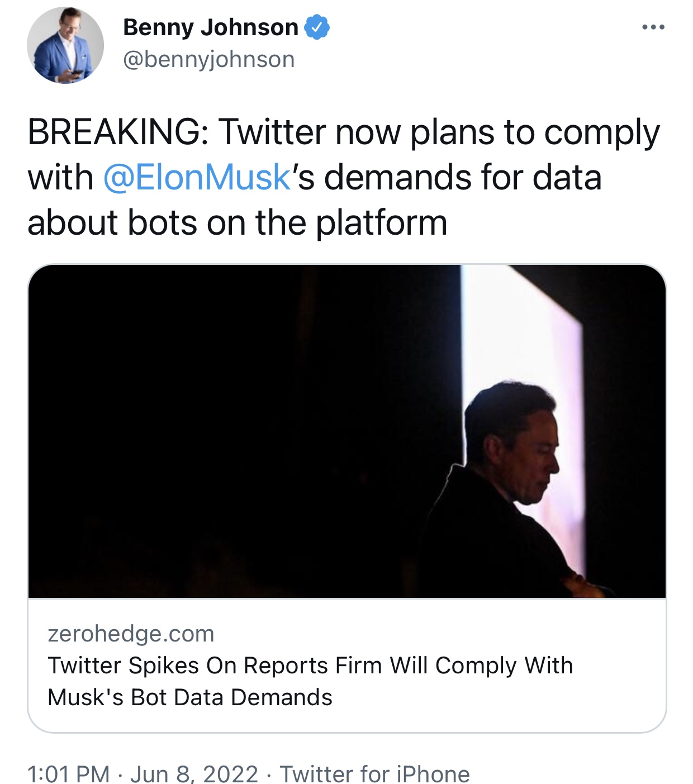The width and height of the screenshot is (693, 784).
Task: Click the blue verified checkmark badge
Action: point(317,27)
